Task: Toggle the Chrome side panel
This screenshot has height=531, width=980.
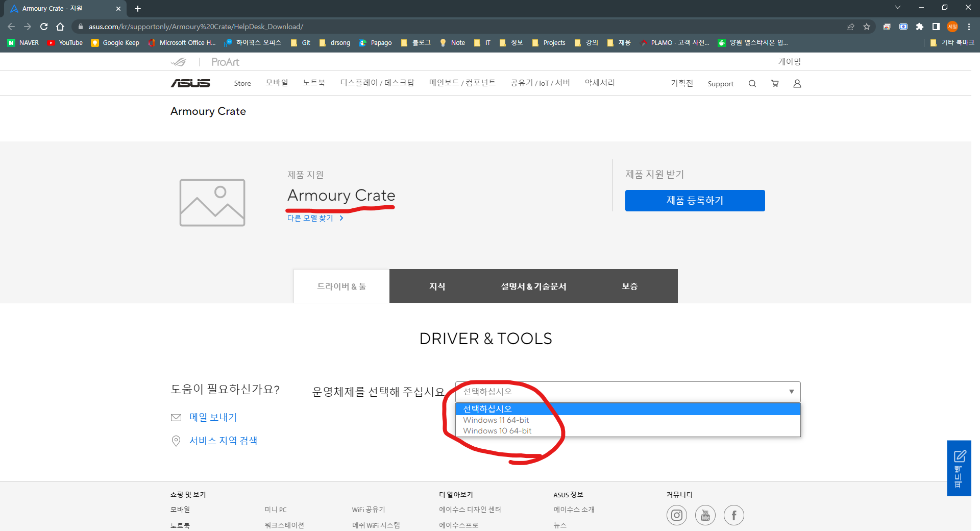Action: click(x=936, y=27)
